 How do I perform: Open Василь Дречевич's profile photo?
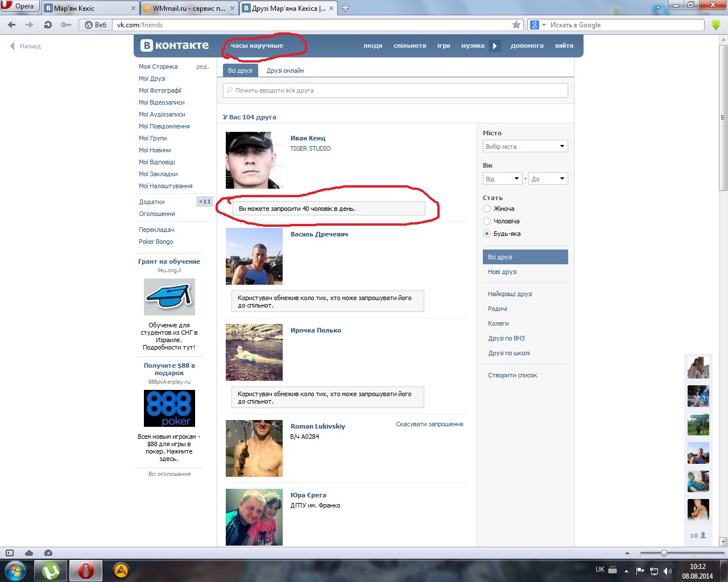click(x=254, y=256)
